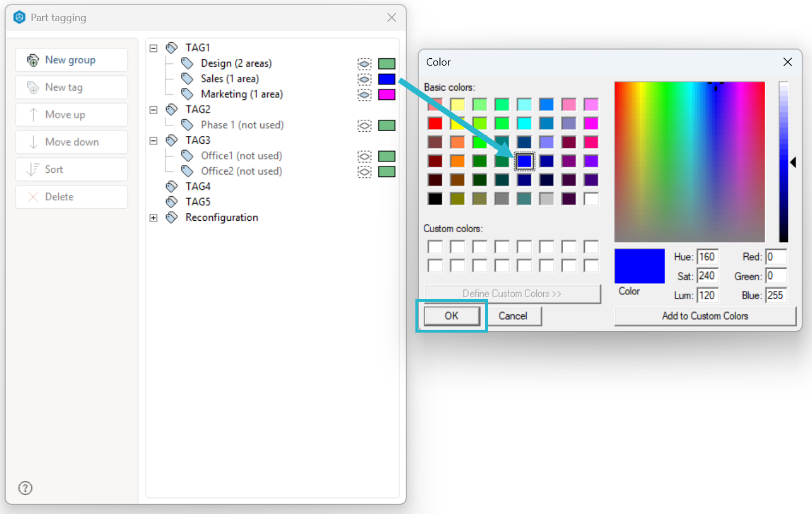This screenshot has width=812, height=514.
Task: Select the TAG5 tree item
Action: (x=198, y=202)
